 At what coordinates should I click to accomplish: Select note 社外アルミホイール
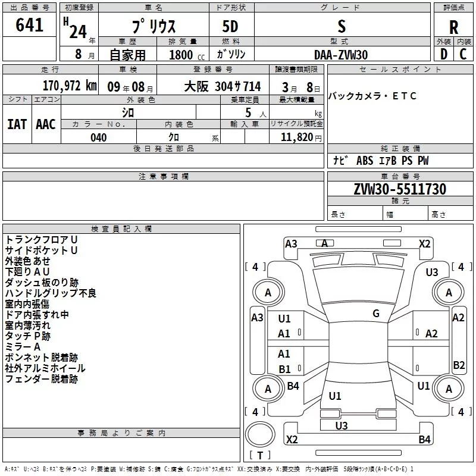(45, 368)
